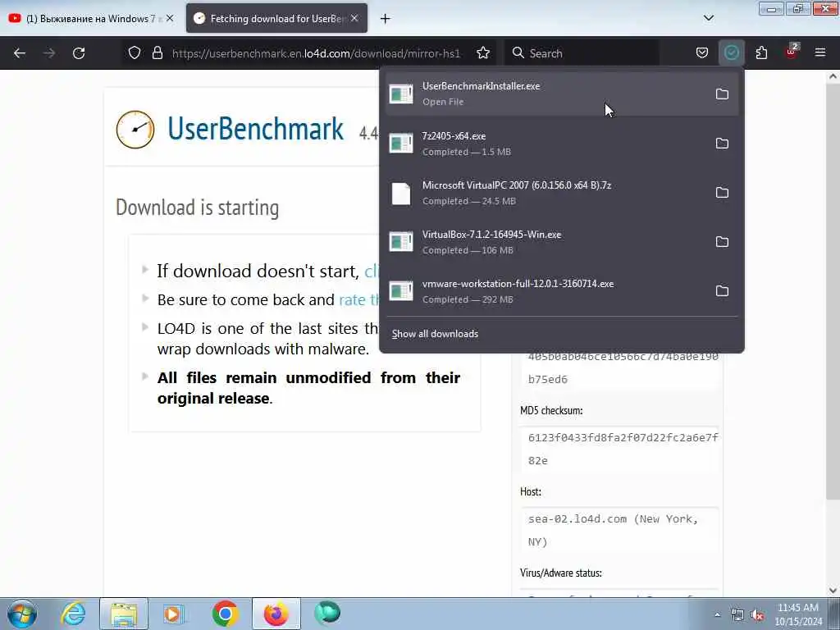Open a new tab
840x630 pixels.
[x=386, y=19]
